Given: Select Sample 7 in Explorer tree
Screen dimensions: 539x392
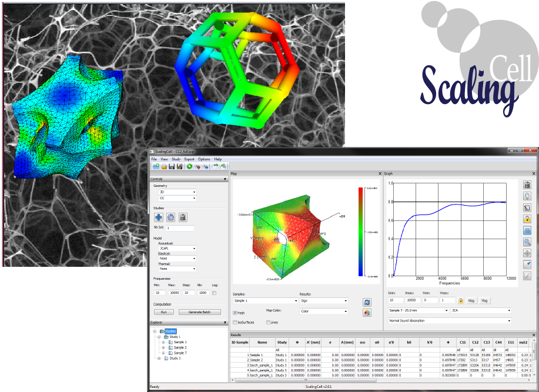Looking at the screenshot, I should [180, 353].
